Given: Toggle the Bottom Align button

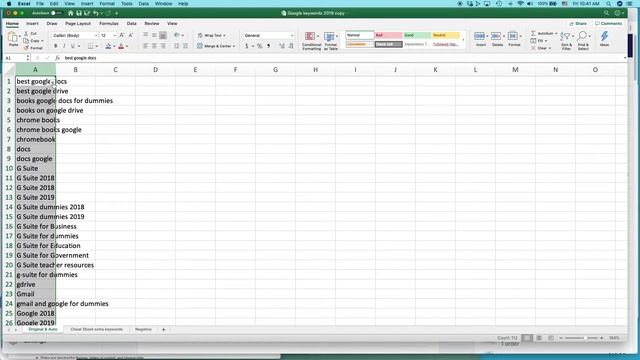Looking at the screenshot, I should 163,36.
